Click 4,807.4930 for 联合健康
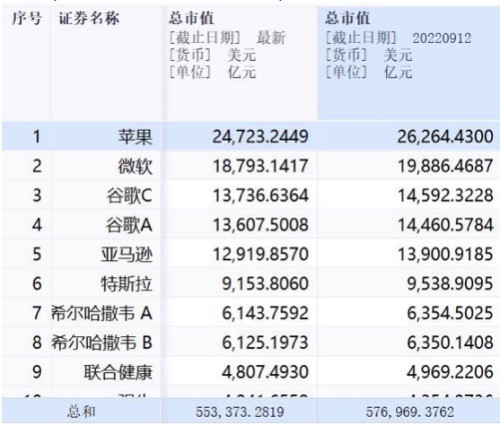Image resolution: width=500 pixels, height=425 pixels. pyautogui.click(x=265, y=372)
